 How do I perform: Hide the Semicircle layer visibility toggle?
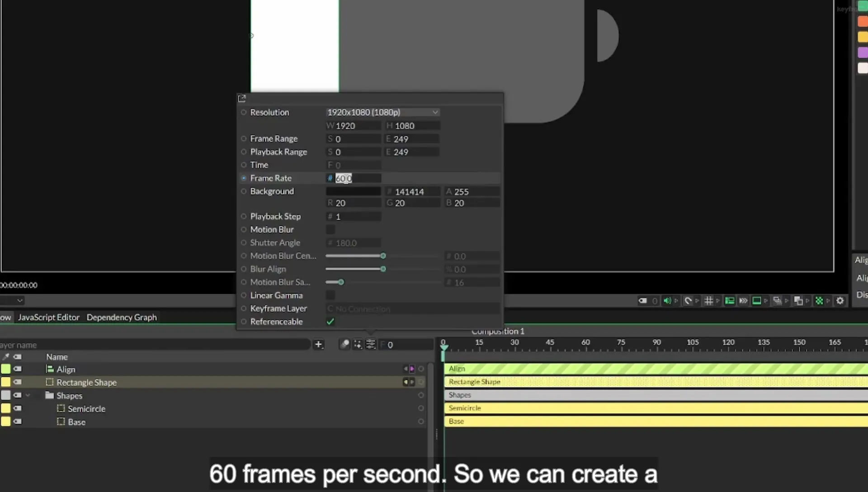pyautogui.click(x=18, y=408)
